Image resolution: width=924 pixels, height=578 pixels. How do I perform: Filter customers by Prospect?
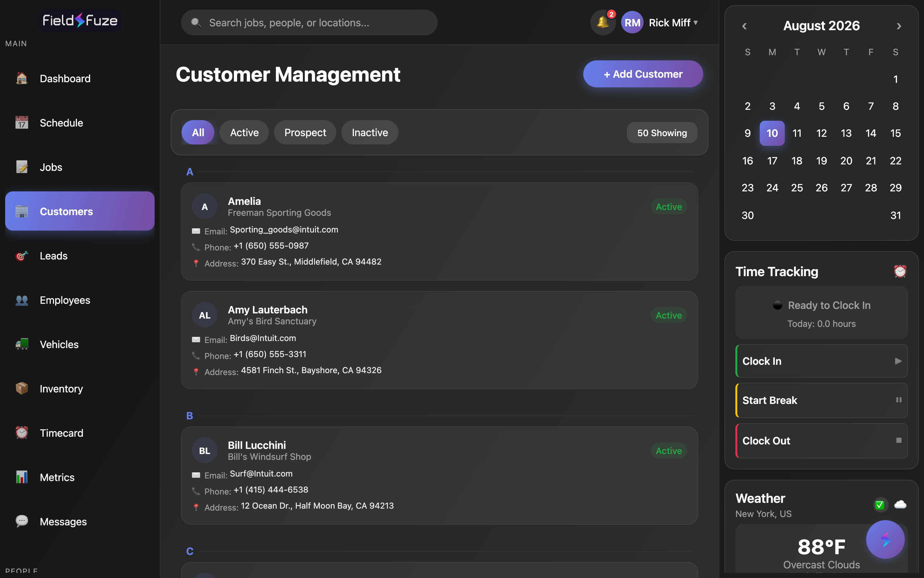point(305,132)
